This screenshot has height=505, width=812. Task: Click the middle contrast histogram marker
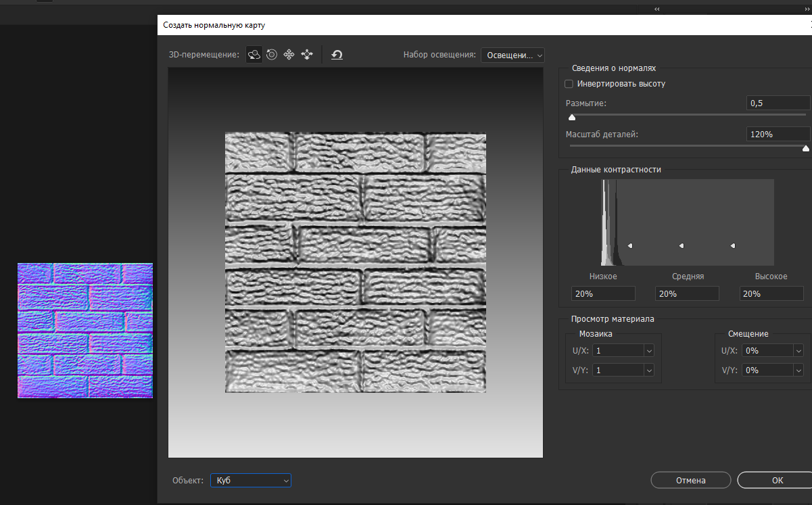(x=681, y=245)
